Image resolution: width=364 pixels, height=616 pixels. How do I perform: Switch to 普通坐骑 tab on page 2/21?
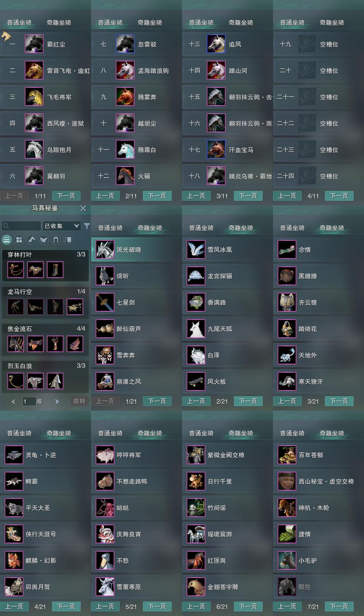pyautogui.click(x=201, y=228)
